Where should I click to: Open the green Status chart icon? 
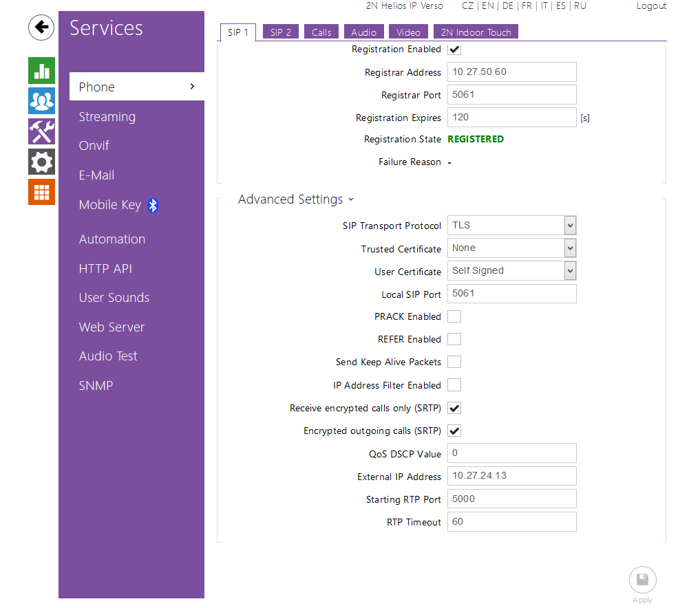point(41,71)
